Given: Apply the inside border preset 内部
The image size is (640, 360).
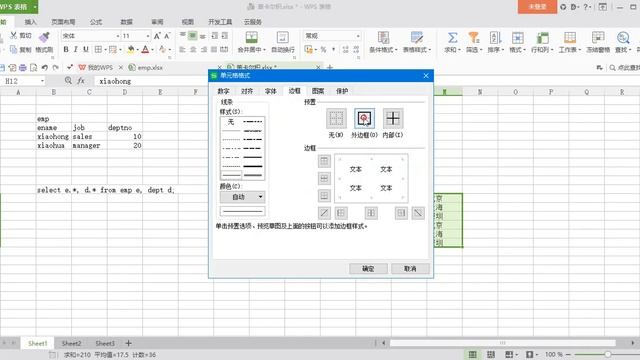Looking at the screenshot, I should (x=393, y=118).
